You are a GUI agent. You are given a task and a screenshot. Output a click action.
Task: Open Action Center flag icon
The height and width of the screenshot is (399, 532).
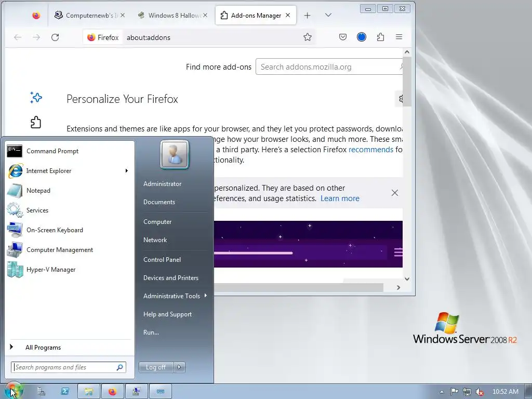454,392
